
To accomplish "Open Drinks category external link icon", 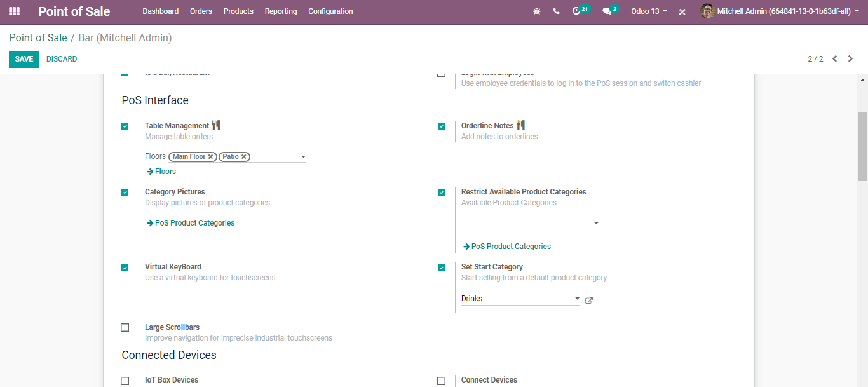I will click(x=589, y=301).
